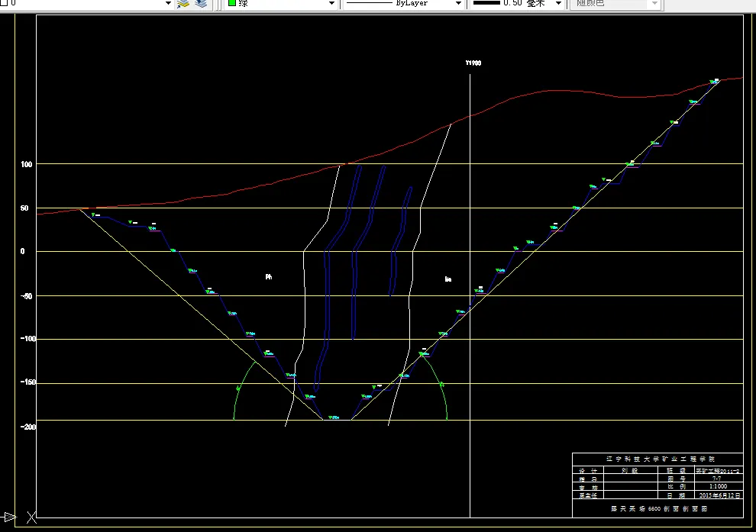Select title block heading 辽宁科技大学矿业工程学院
756x532 pixels.
(x=660, y=459)
